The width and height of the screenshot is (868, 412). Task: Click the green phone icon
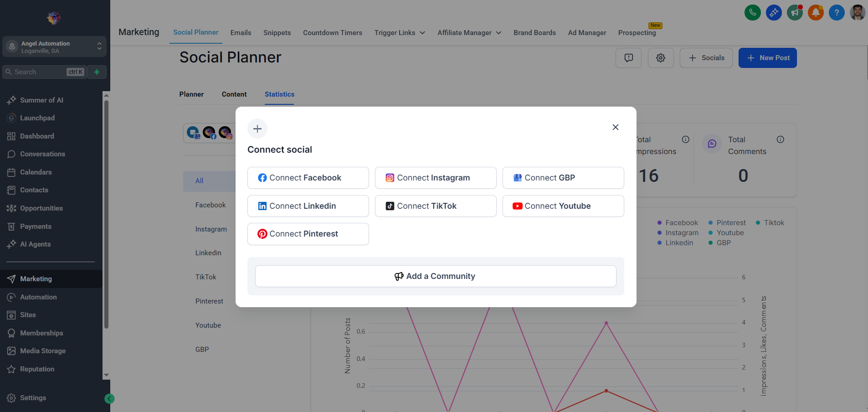point(752,12)
